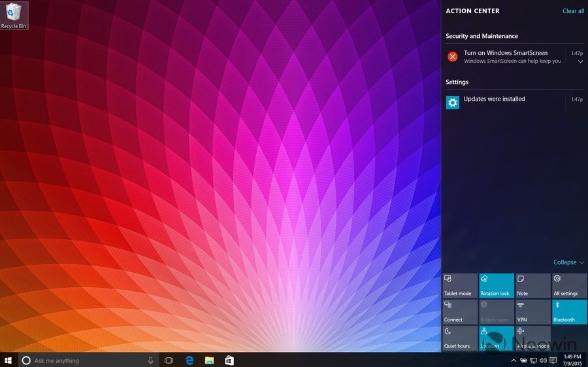Open the Windows Start menu

tap(8, 360)
